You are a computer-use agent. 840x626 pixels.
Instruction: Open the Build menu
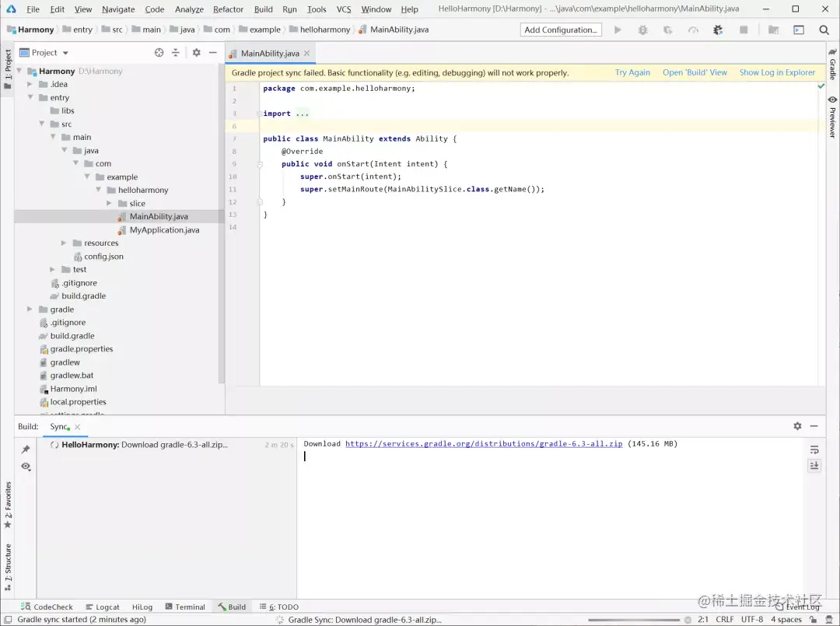coord(263,9)
